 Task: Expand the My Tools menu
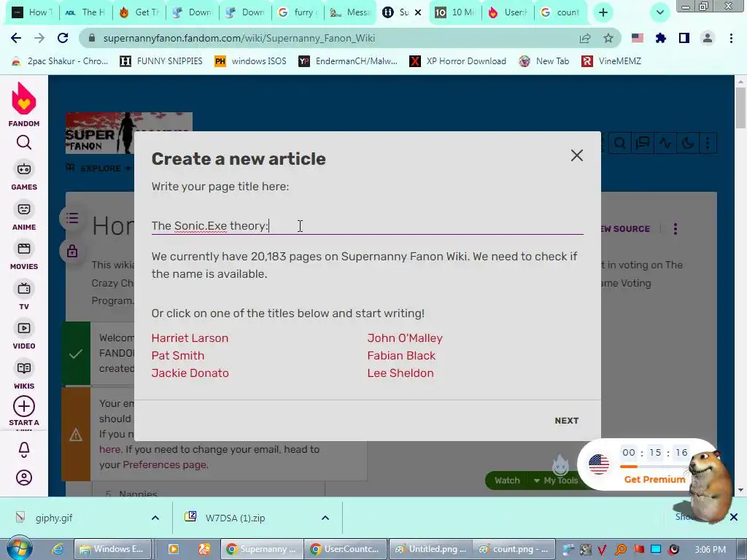click(555, 481)
